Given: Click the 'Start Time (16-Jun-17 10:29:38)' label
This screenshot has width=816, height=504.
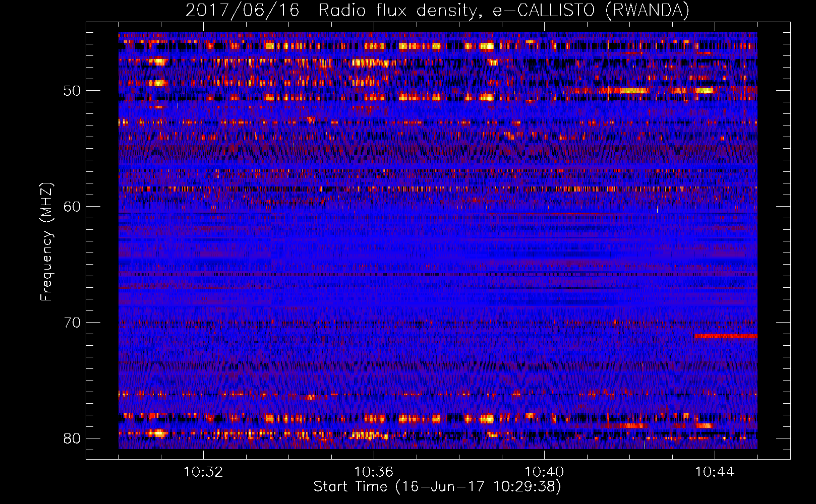Looking at the screenshot, I should [x=437, y=487].
